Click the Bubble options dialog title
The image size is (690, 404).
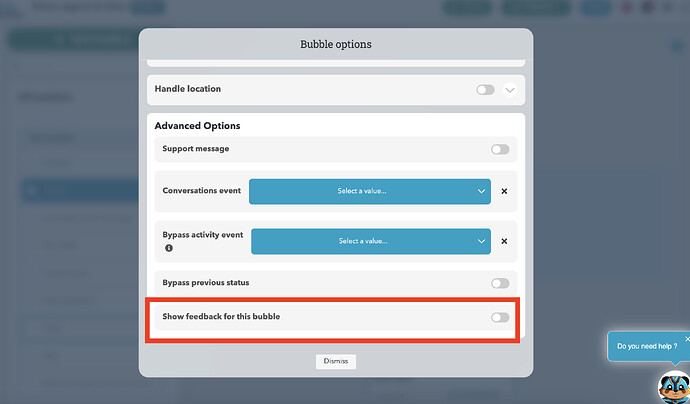335,45
